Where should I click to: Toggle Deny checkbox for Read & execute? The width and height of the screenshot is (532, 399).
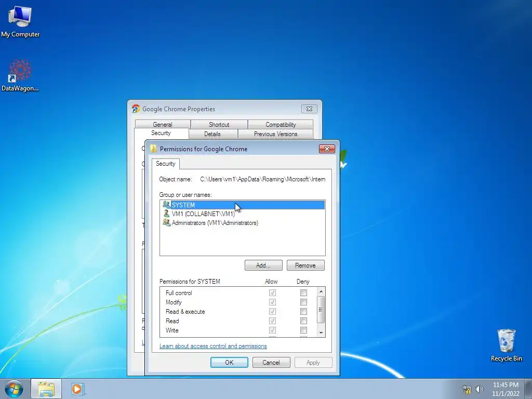click(x=303, y=312)
